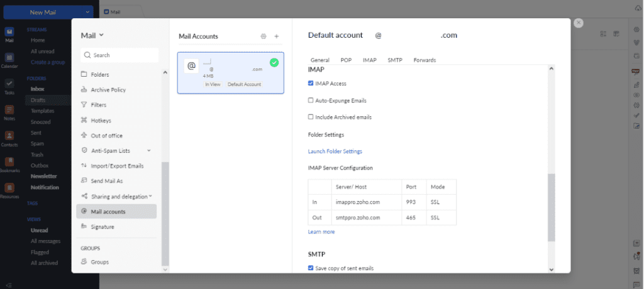Click the Out of office airplane icon

coord(84,136)
